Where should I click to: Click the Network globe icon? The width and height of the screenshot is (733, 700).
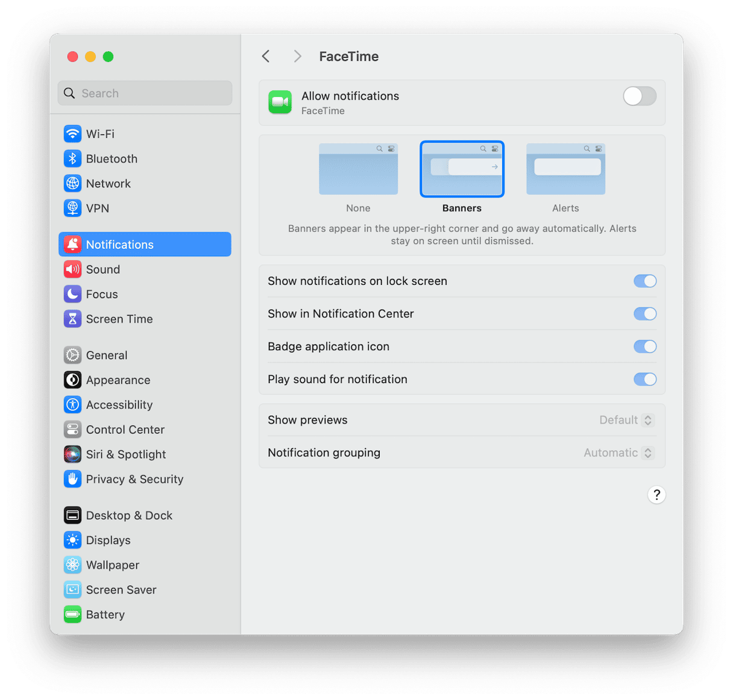click(72, 183)
